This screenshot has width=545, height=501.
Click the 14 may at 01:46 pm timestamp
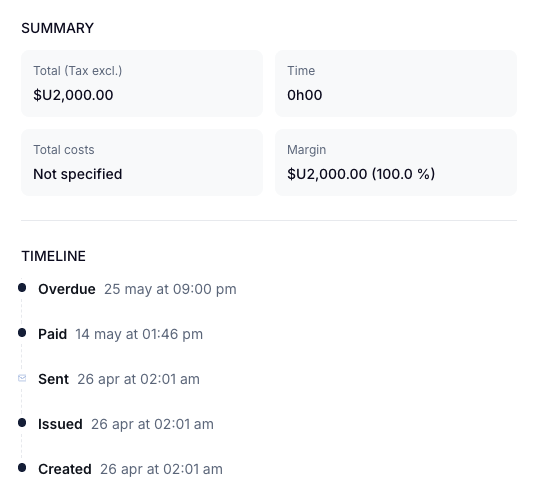click(139, 334)
